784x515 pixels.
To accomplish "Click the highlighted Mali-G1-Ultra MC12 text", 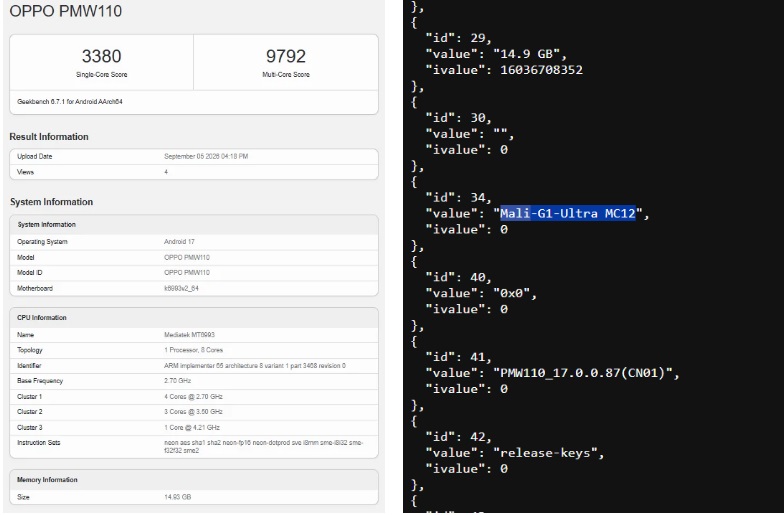I will (568, 214).
